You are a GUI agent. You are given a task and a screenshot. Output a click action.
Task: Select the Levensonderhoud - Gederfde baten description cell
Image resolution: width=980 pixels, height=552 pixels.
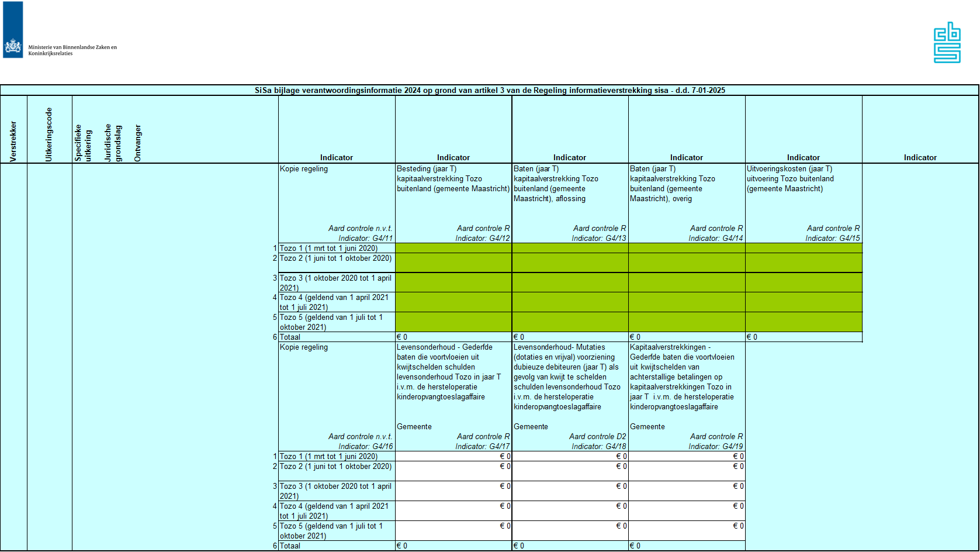coord(453,372)
